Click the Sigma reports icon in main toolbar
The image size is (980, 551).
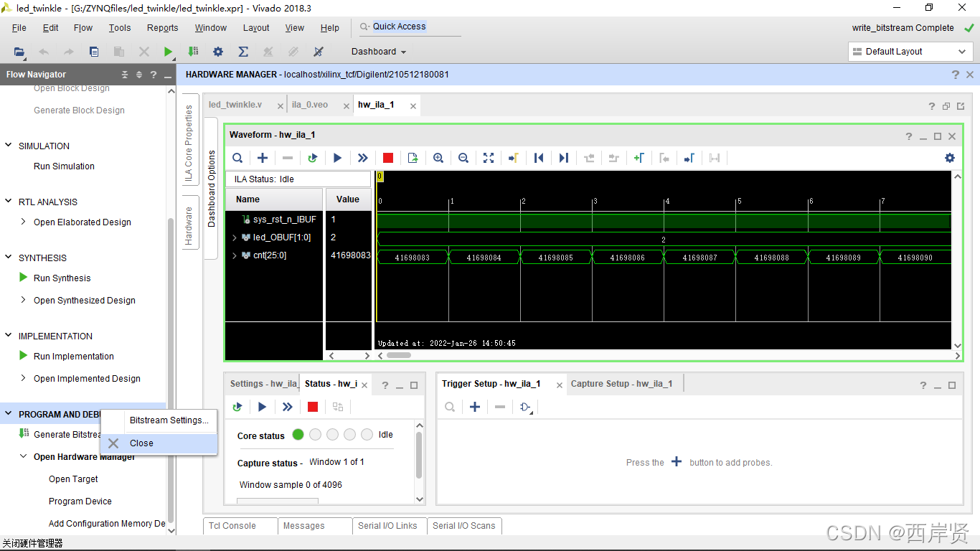[243, 52]
